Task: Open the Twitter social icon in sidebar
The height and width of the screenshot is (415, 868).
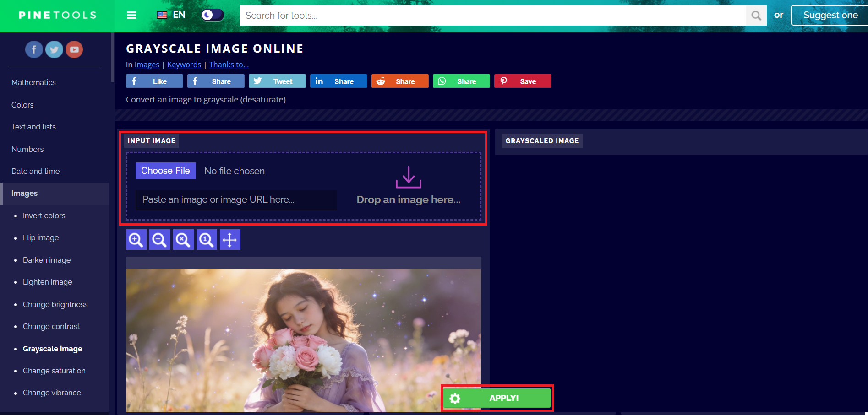Action: [x=54, y=49]
